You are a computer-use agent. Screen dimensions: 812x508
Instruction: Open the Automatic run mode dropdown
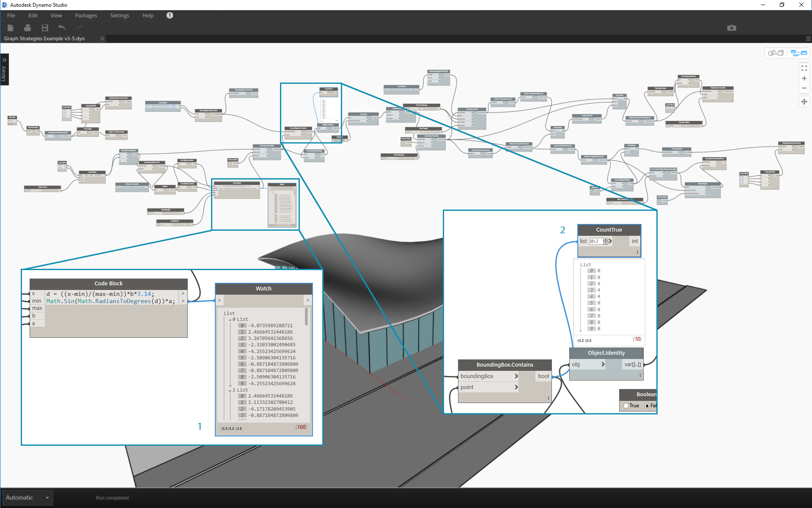[x=47, y=497]
